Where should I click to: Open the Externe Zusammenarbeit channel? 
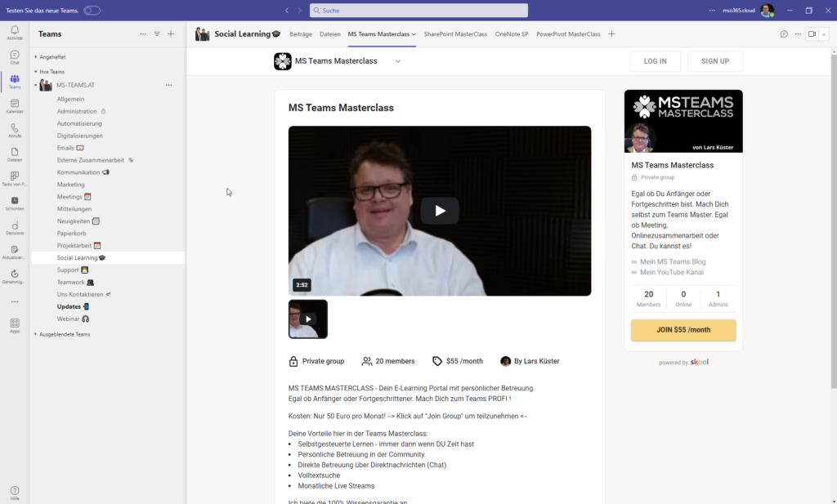pos(90,160)
